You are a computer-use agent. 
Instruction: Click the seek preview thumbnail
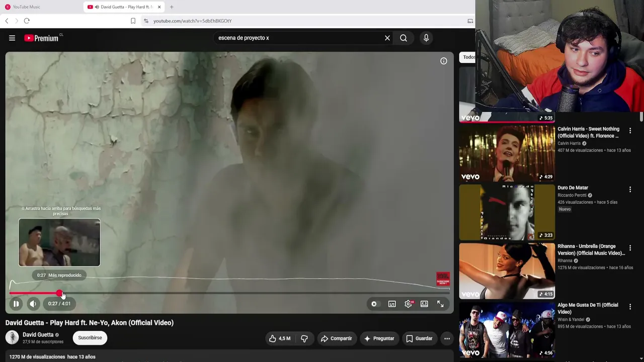pos(59,242)
